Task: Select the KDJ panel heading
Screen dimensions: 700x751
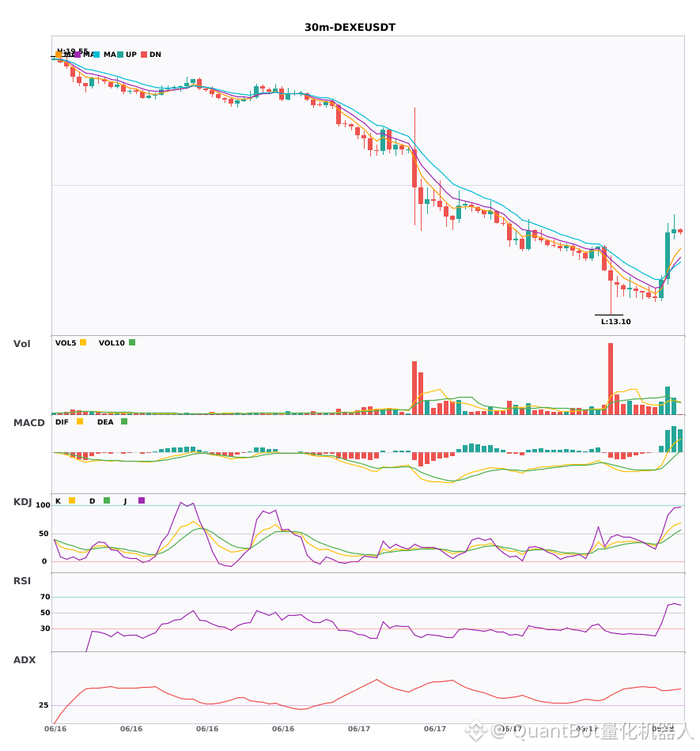Action: [x=22, y=502]
